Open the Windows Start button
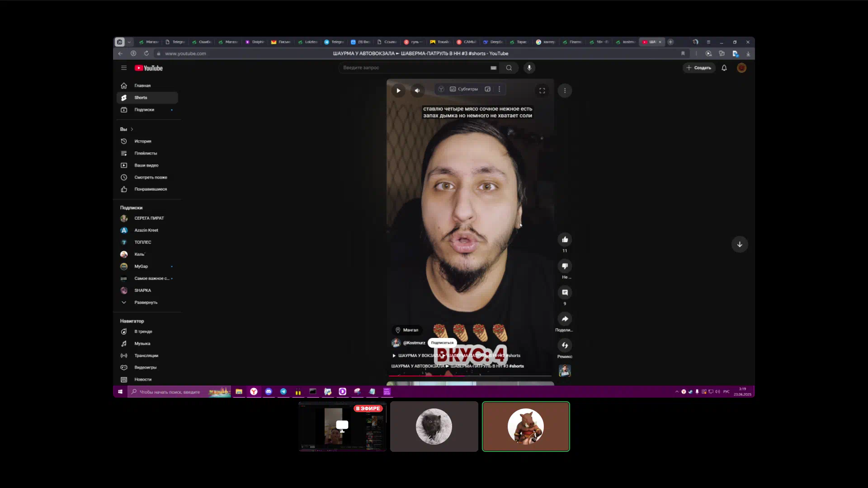Image resolution: width=868 pixels, height=488 pixels. pyautogui.click(x=120, y=392)
